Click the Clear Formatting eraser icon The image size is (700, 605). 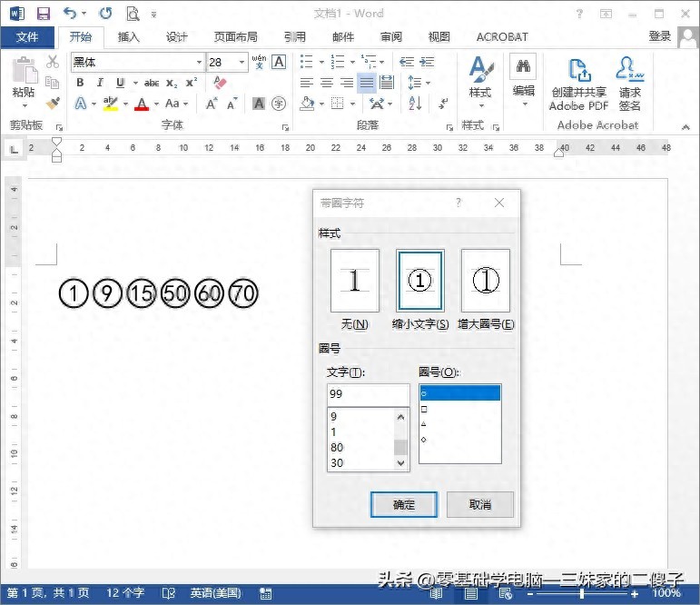[x=219, y=83]
